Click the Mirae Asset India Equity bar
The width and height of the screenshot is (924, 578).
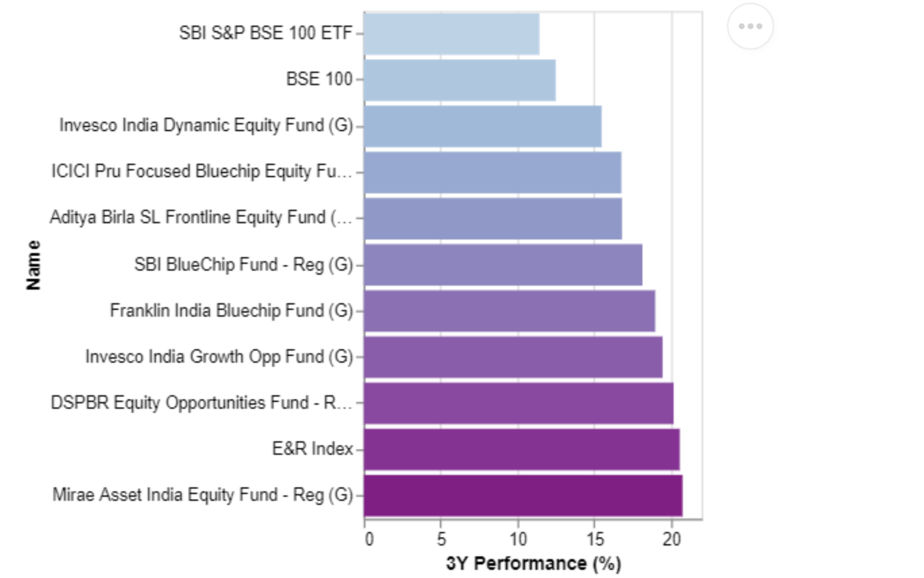[523, 495]
